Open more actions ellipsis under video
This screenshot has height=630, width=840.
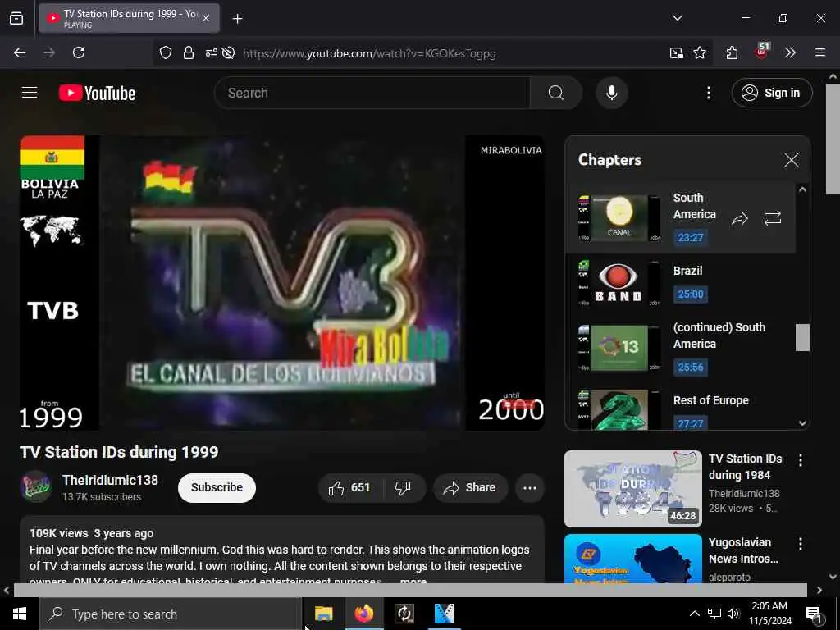(529, 487)
